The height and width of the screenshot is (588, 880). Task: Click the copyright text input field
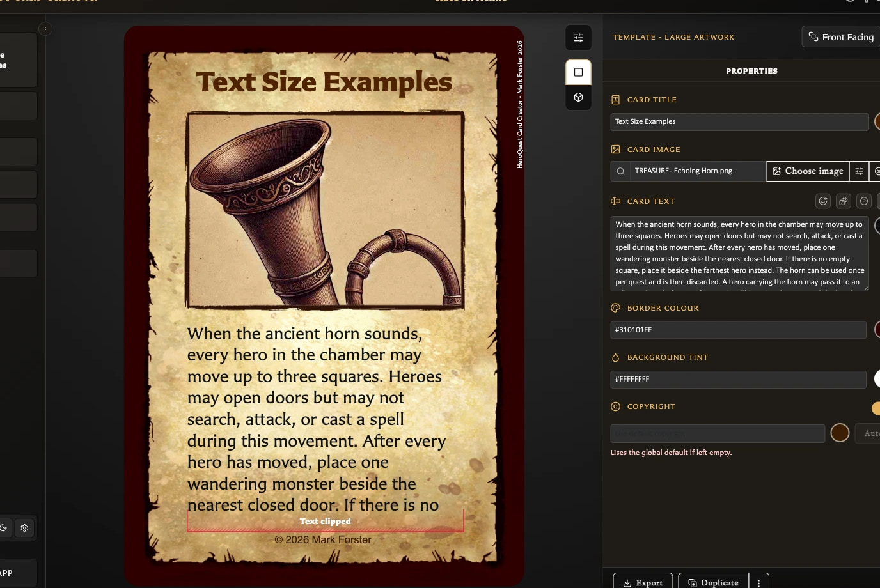coord(718,433)
